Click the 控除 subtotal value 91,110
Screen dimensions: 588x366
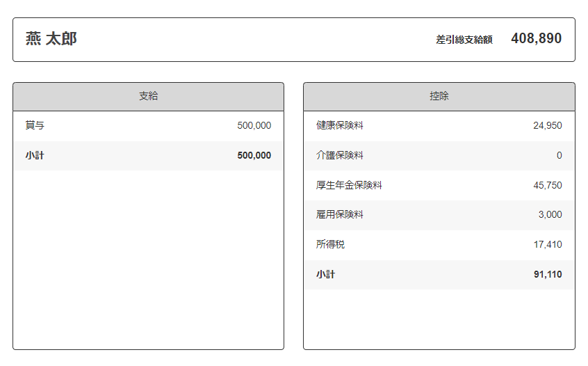(x=548, y=274)
